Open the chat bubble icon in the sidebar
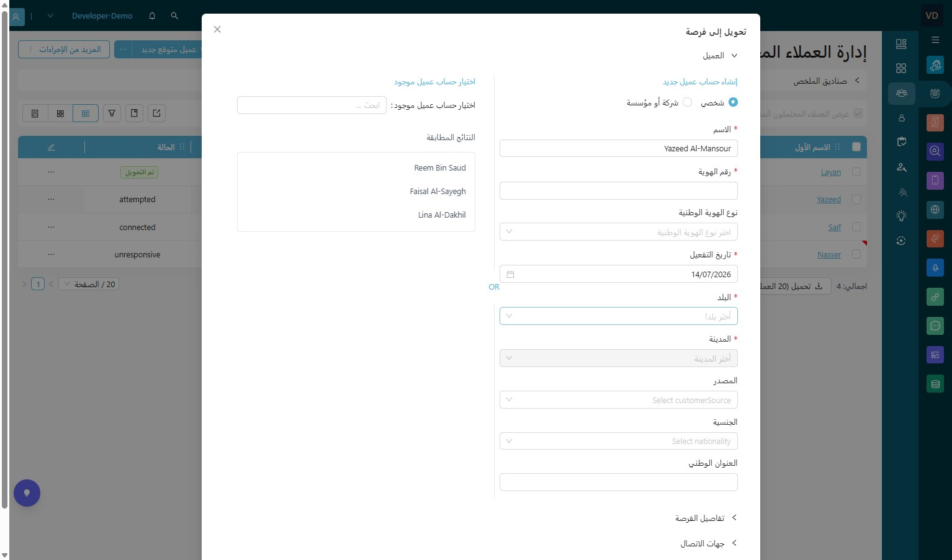 coord(935,326)
